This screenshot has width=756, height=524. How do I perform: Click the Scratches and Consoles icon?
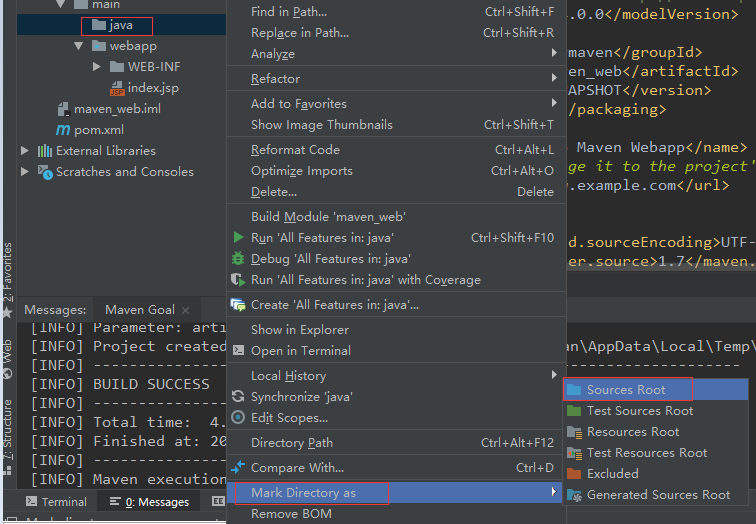(44, 172)
